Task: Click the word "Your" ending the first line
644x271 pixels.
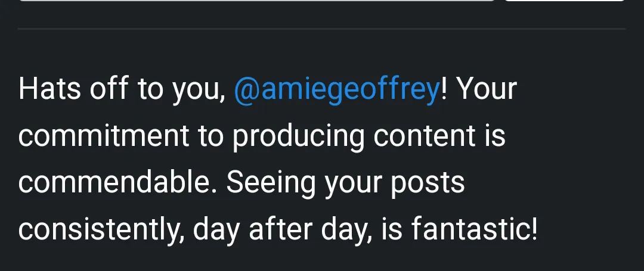Action: point(487,89)
